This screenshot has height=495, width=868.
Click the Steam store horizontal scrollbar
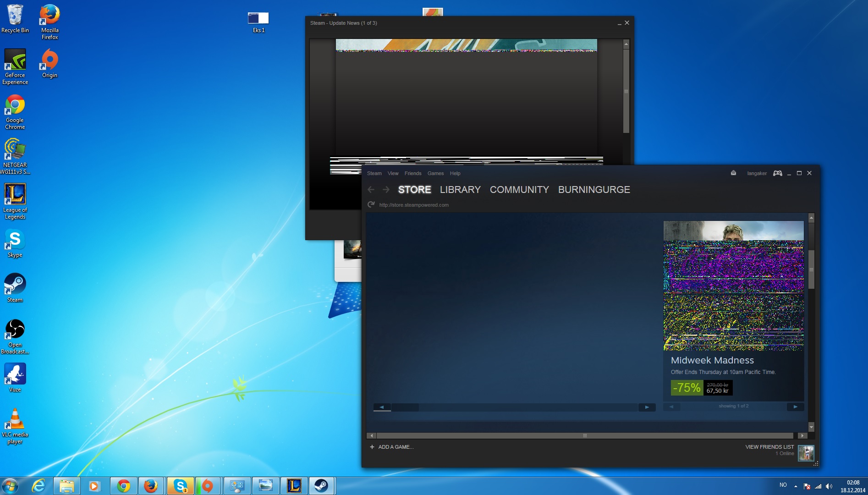(585, 435)
